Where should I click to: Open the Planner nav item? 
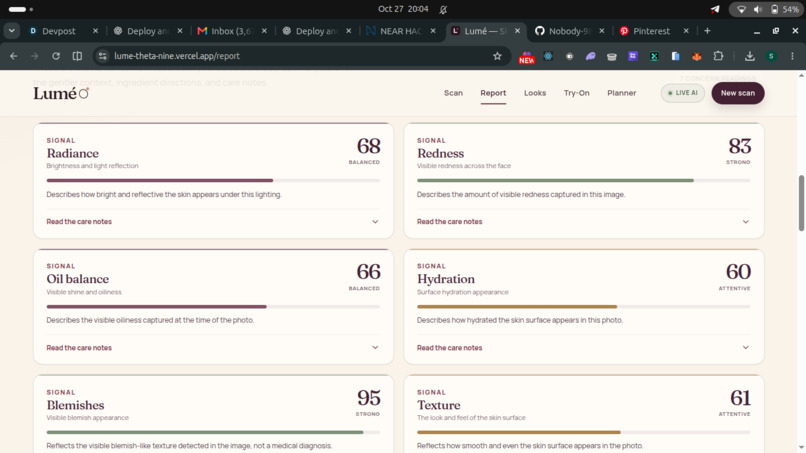tap(621, 93)
